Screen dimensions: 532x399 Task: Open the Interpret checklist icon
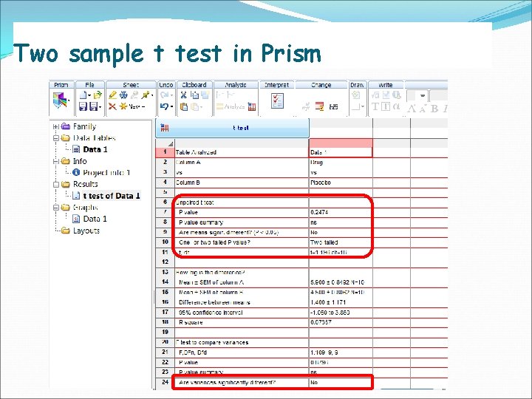coord(277,101)
